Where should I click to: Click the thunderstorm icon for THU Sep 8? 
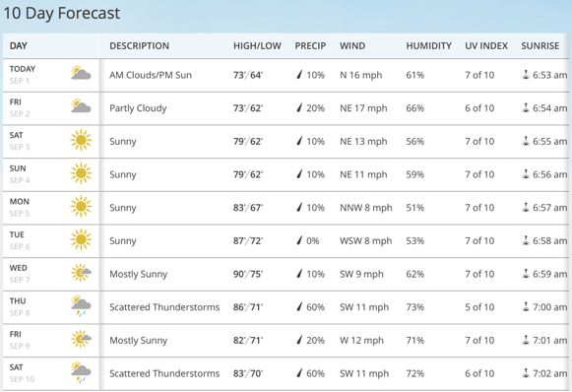click(81, 306)
